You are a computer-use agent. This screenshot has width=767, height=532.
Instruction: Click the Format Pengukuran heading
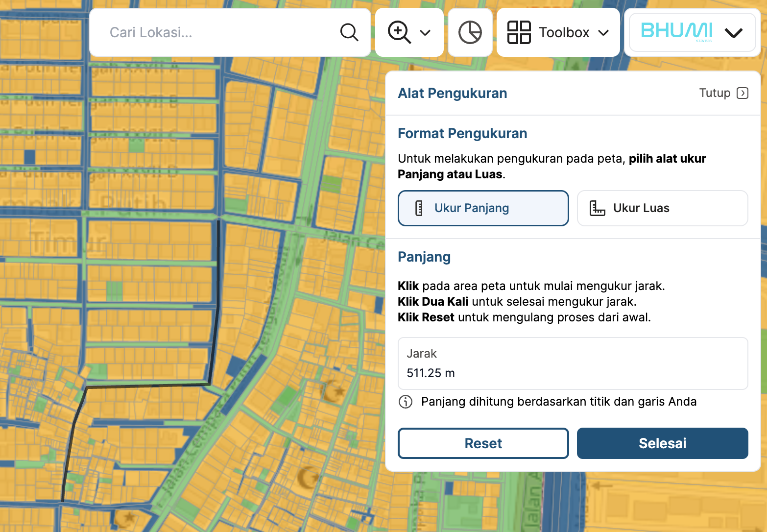coord(462,133)
